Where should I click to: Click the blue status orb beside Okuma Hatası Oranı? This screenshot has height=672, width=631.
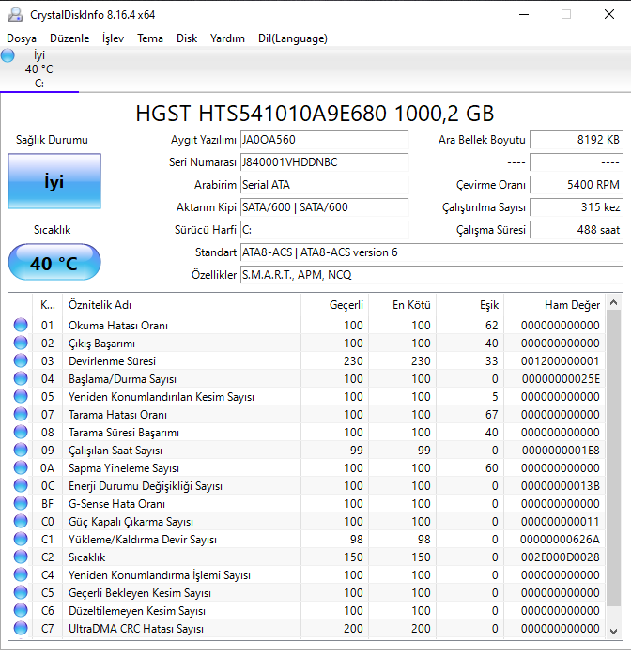[x=21, y=326]
